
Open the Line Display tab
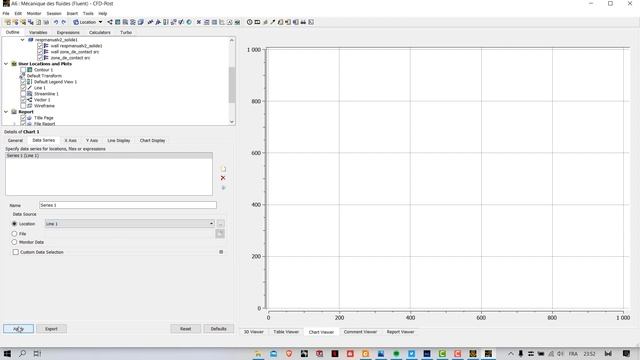pos(118,140)
